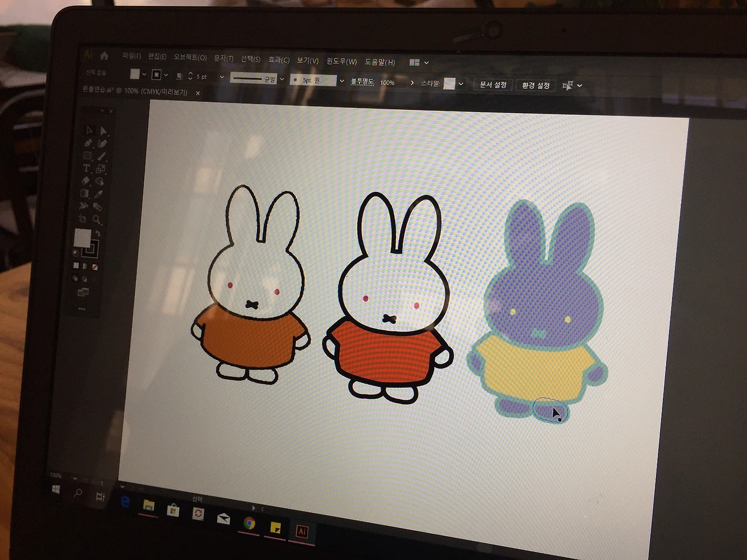Pick the Eyedropper tool
This screenshot has height=560, width=747.
tap(99, 195)
